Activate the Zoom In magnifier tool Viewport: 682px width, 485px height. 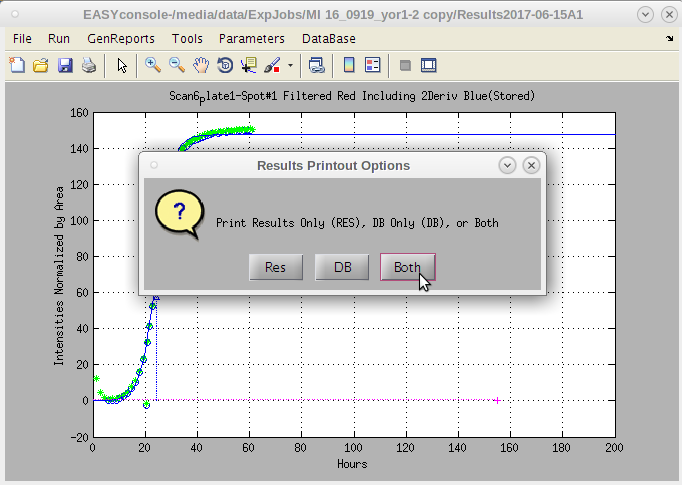[153, 65]
